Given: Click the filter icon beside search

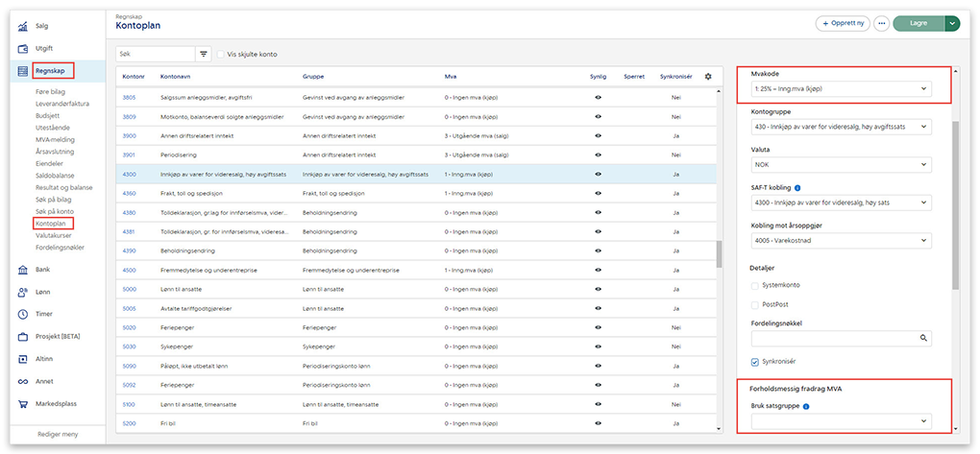Looking at the screenshot, I should (x=204, y=54).
